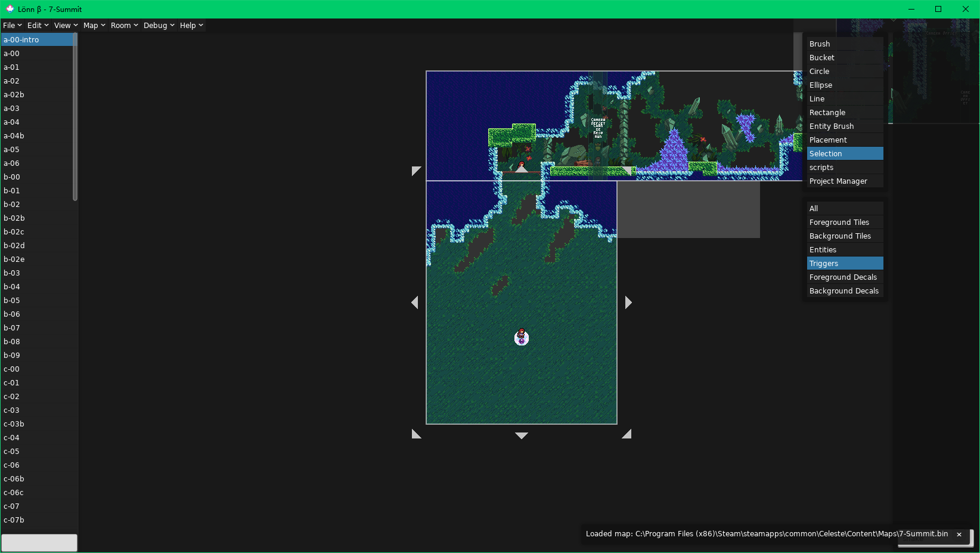Choose the Background Tiles layer

click(x=845, y=236)
